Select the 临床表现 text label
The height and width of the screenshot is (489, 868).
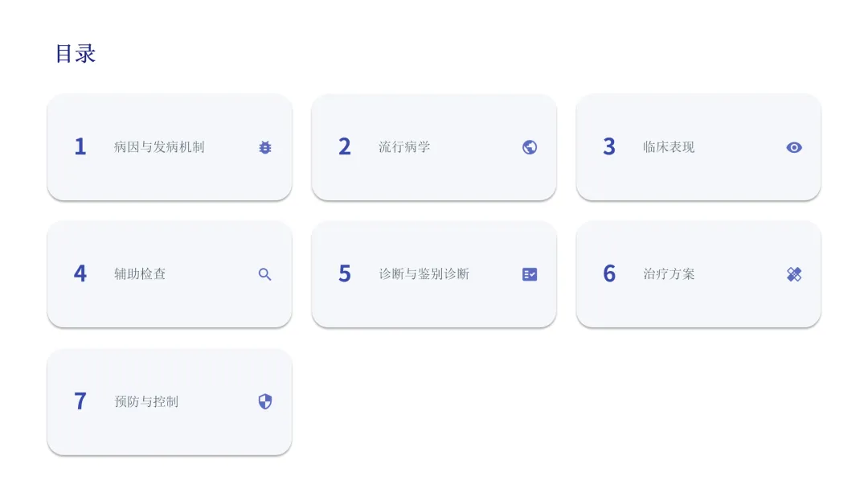coord(669,147)
